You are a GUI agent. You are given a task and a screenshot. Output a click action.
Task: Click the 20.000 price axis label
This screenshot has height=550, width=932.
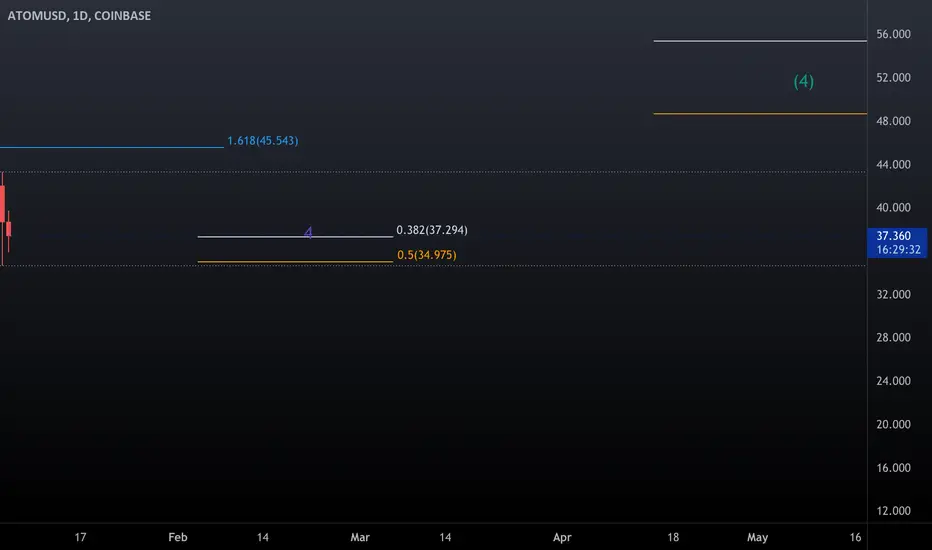[x=893, y=425]
